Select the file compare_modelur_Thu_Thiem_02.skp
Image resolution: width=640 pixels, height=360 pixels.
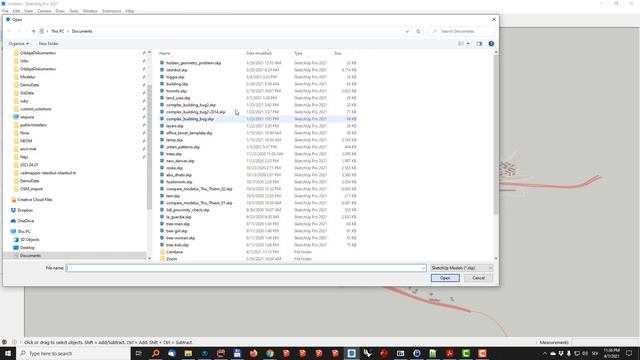pyautogui.click(x=199, y=189)
